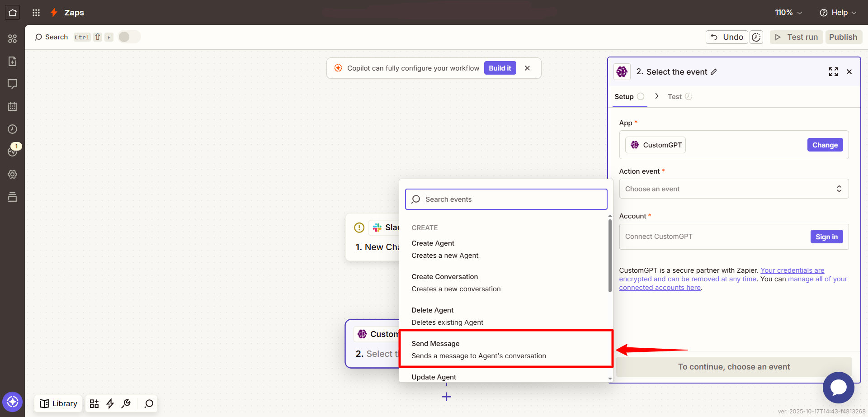Open the Zap file details sidebar icon

[12, 61]
